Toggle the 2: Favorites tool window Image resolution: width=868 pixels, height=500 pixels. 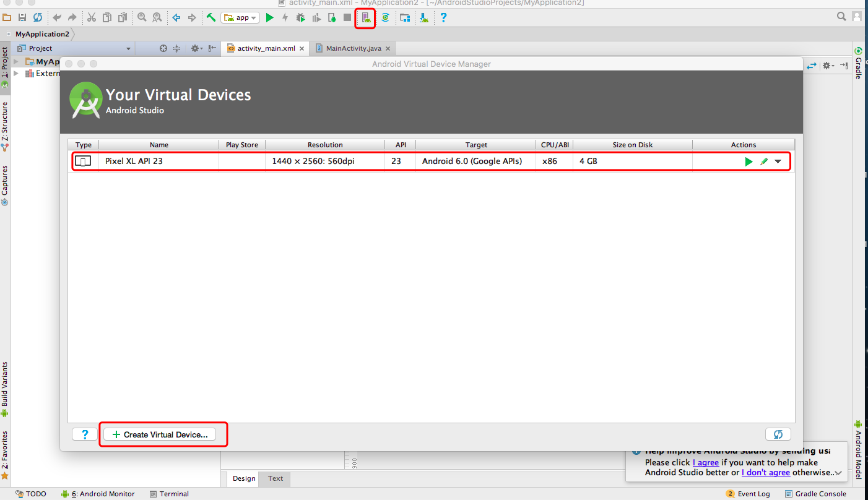click(5, 455)
